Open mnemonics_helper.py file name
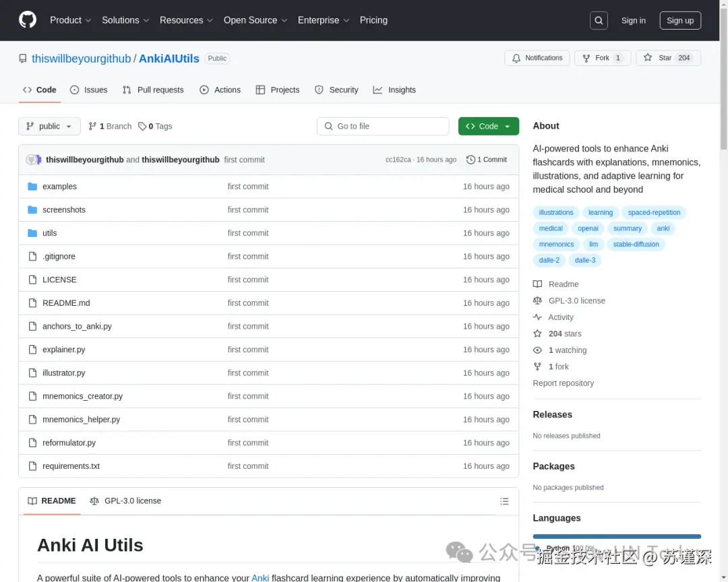Viewport: 728px width, 582px height. (82, 420)
